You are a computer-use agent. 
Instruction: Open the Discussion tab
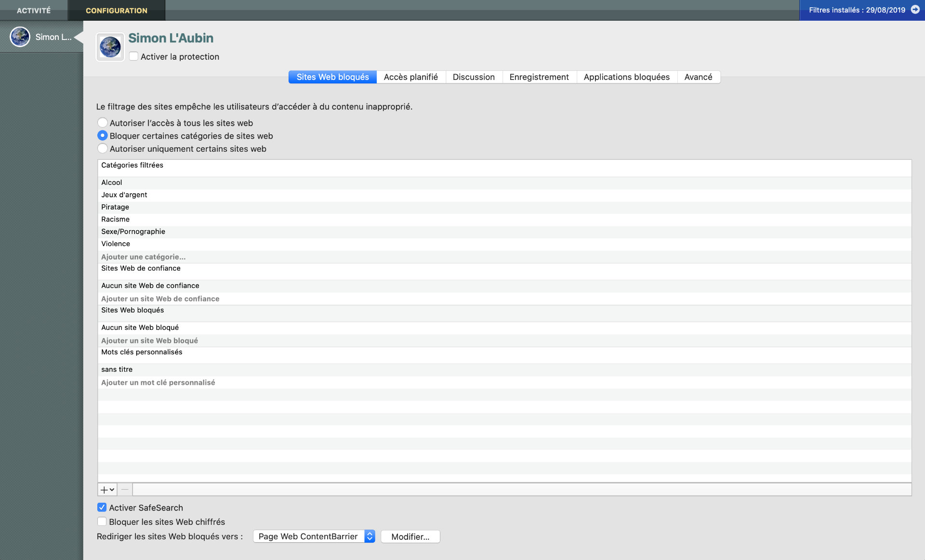[x=474, y=77]
